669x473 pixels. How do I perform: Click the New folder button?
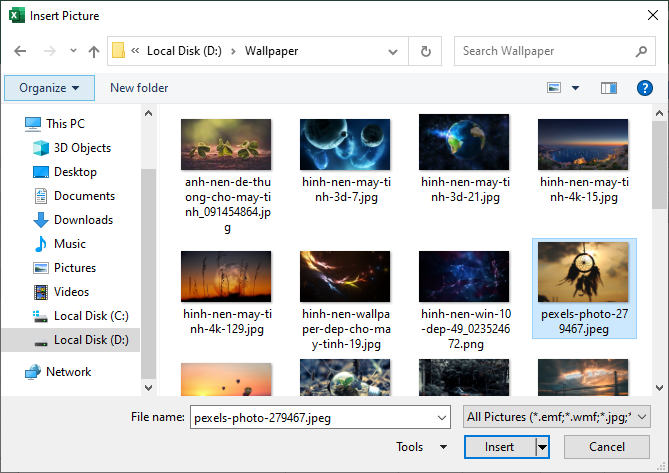point(139,88)
